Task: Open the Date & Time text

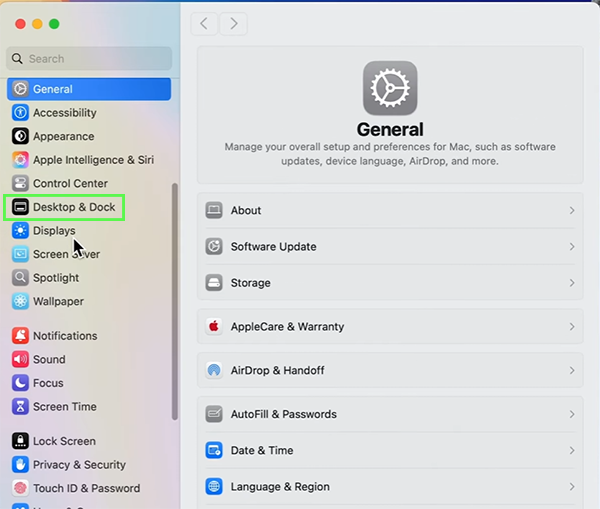Action: [262, 450]
